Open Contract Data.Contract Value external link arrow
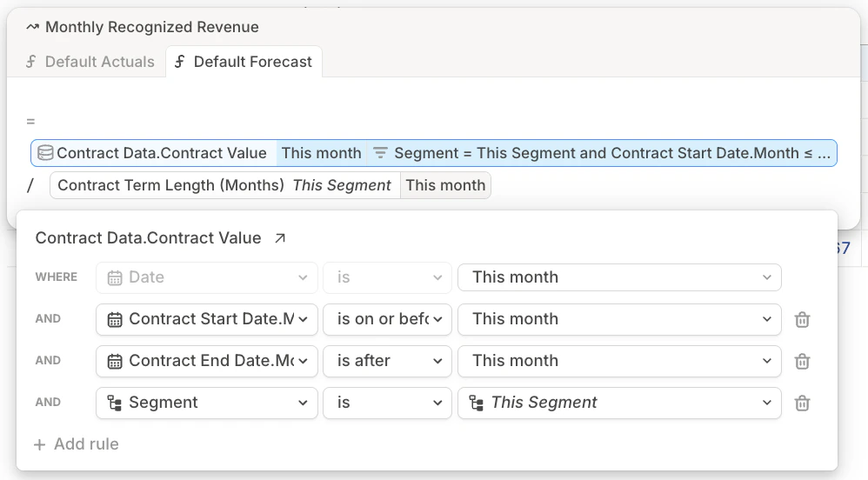Screen dimensions: 868x480 pyautogui.click(x=280, y=238)
